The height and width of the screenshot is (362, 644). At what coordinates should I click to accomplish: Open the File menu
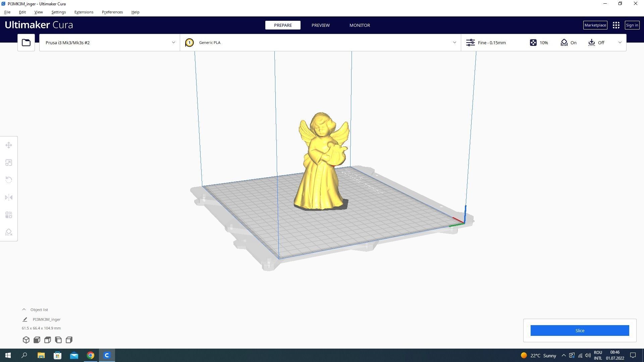pos(7,12)
